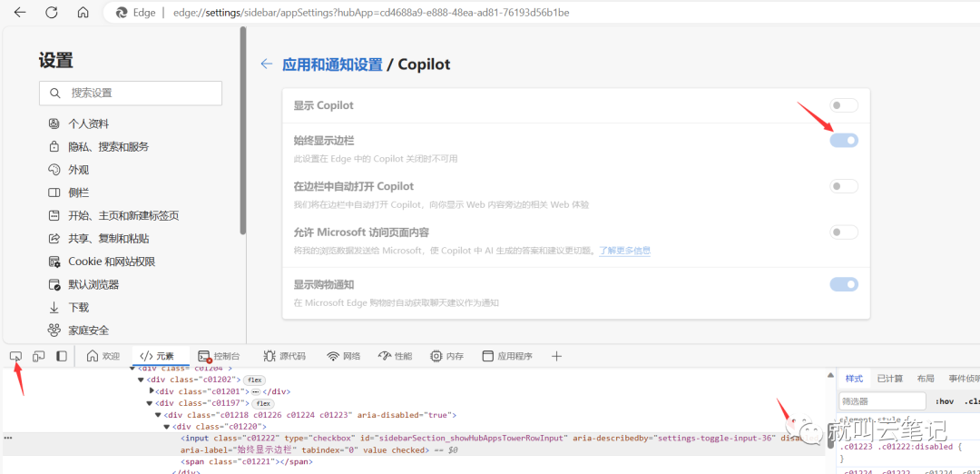Toggle the 显示 Copilot switch

click(x=844, y=105)
